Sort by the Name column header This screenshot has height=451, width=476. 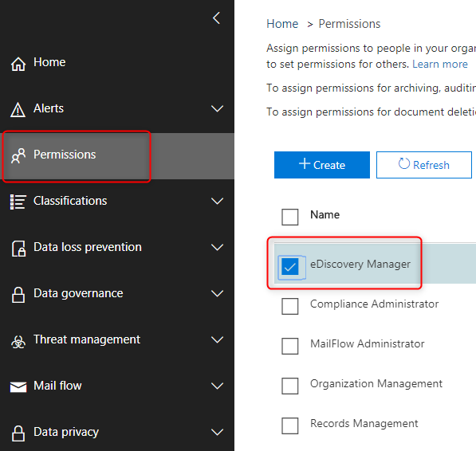[x=325, y=214]
